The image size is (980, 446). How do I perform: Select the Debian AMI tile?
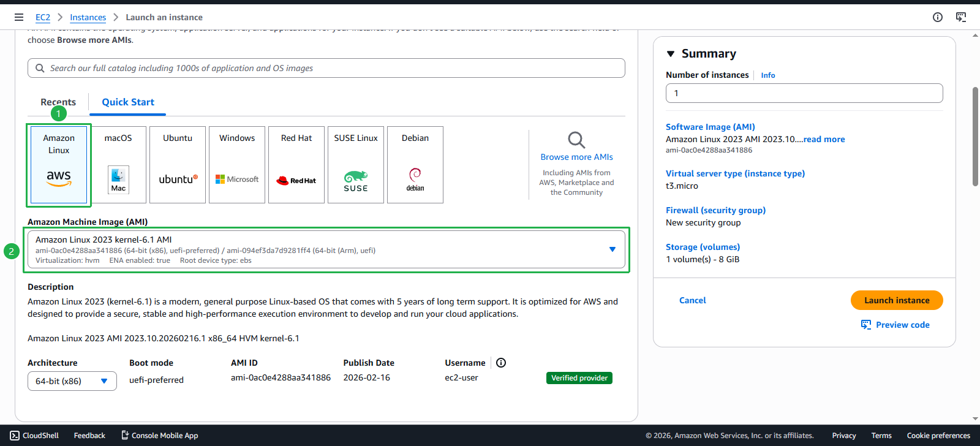click(x=415, y=165)
